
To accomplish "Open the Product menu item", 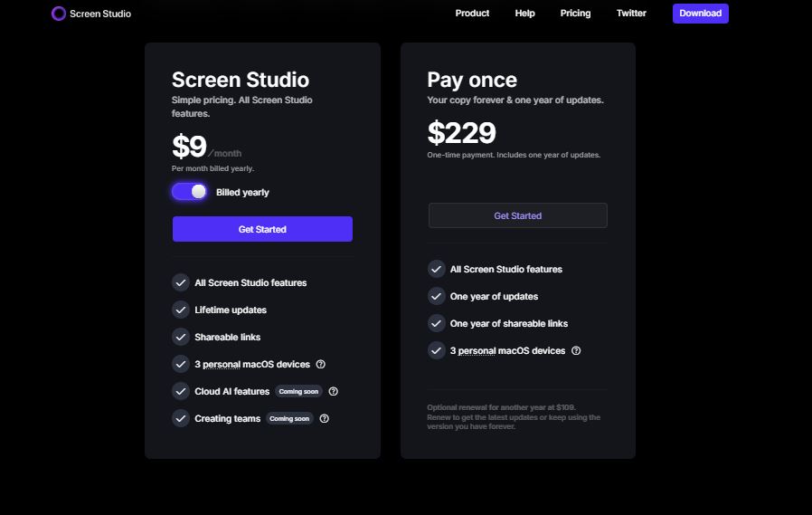I will click(x=472, y=14).
